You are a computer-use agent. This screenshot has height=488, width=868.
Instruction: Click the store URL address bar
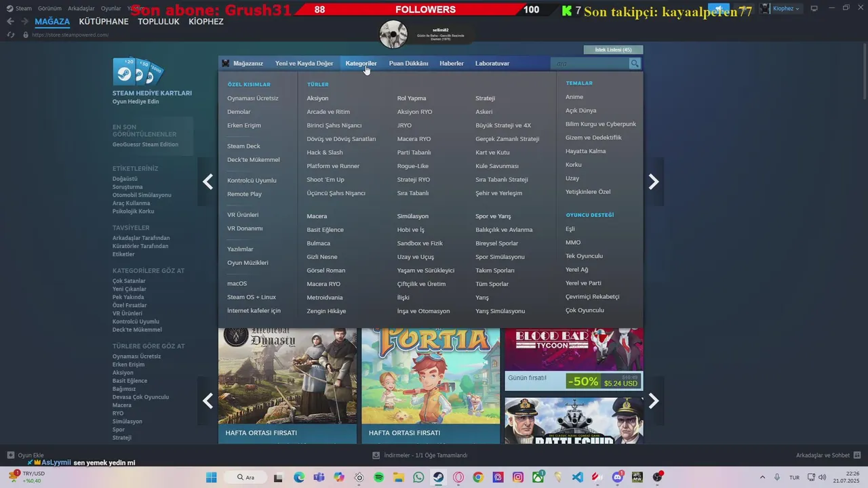click(x=71, y=35)
